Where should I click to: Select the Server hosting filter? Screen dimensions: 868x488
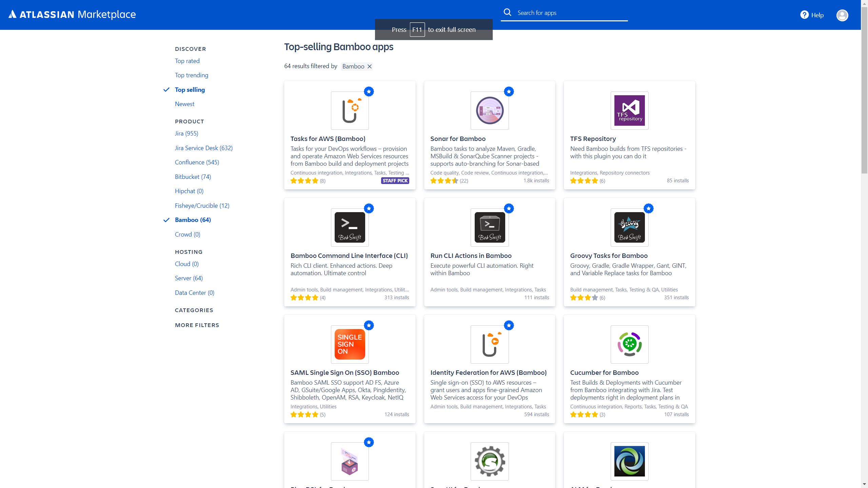(189, 278)
